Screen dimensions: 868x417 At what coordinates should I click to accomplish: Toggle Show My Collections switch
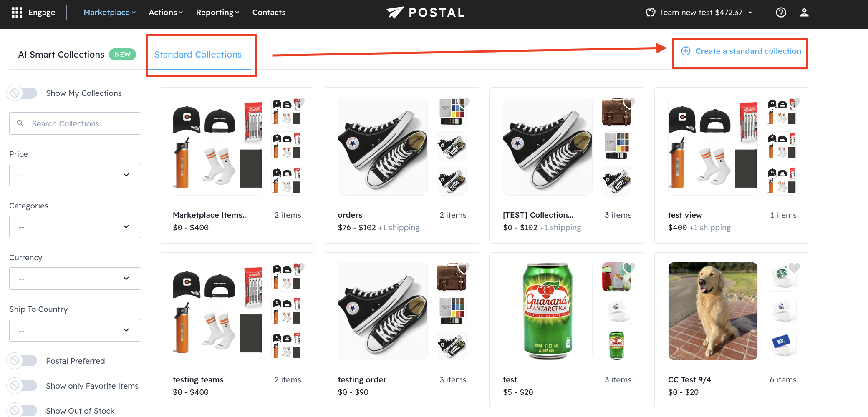pos(23,93)
